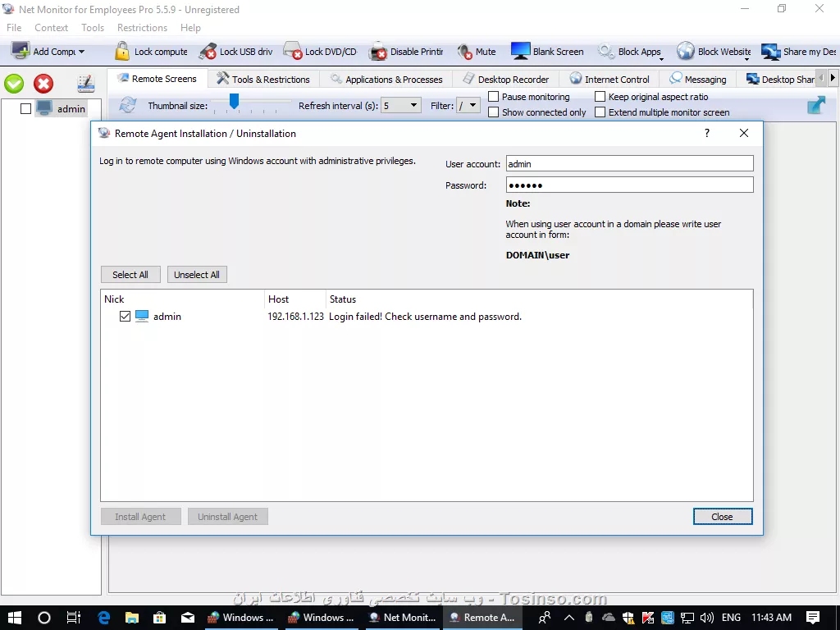This screenshot has width=840, height=630.
Task: Click the Mute toolbar icon
Action: tap(464, 52)
